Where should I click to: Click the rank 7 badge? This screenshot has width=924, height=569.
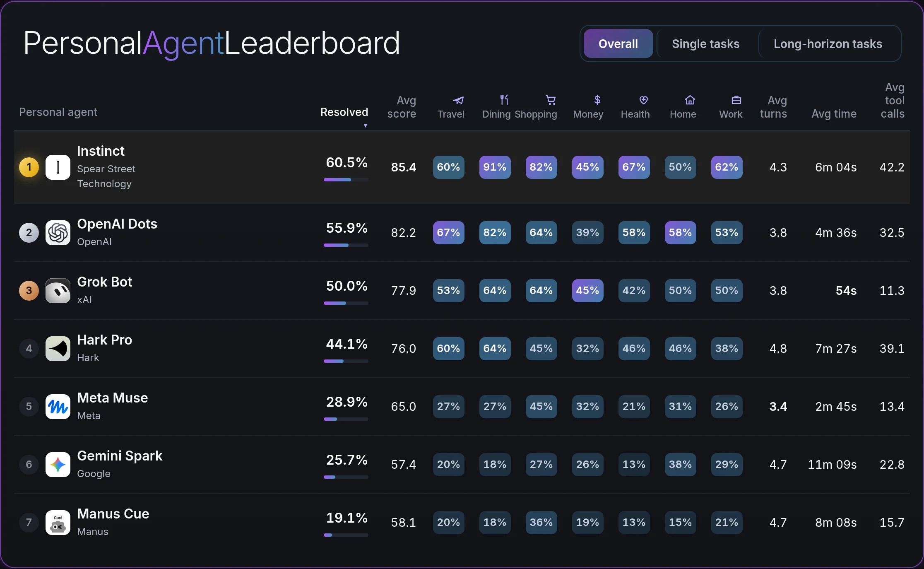click(29, 523)
